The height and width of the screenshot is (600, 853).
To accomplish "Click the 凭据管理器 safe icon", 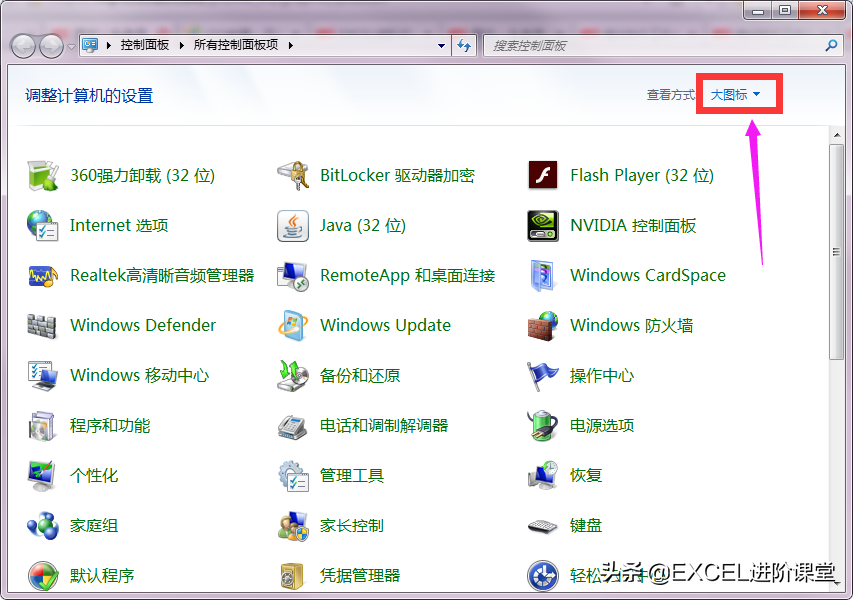I will (293, 576).
